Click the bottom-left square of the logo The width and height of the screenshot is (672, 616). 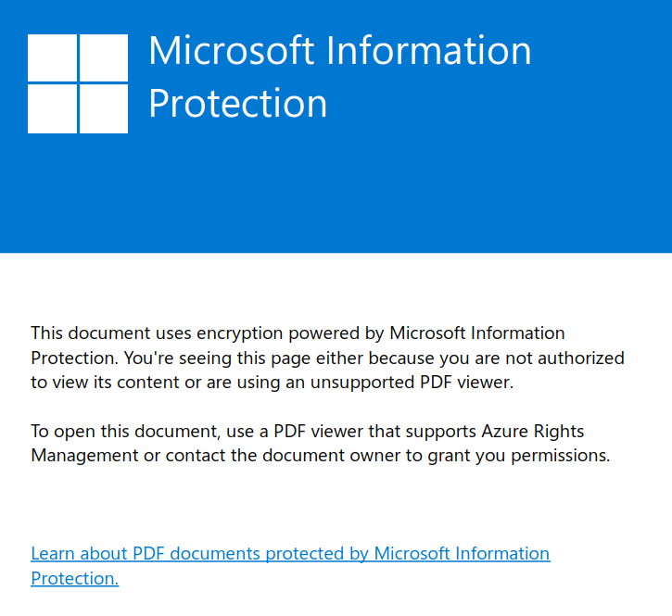coord(52,109)
